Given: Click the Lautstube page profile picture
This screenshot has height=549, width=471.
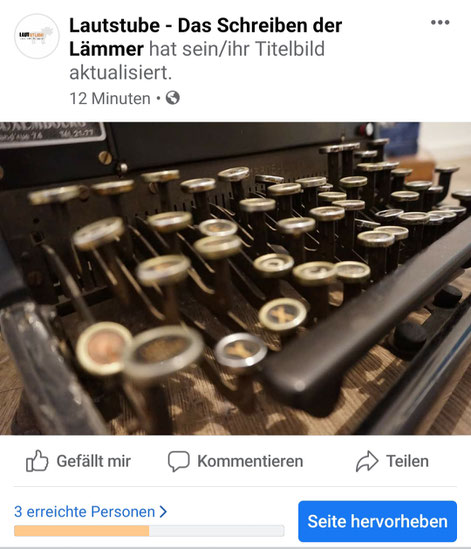Looking at the screenshot, I should click(37, 36).
